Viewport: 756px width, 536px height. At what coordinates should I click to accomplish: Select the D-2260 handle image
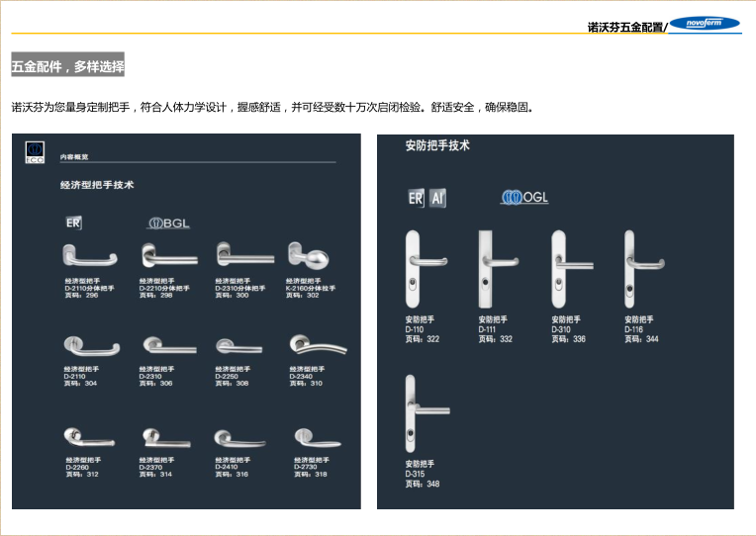click(x=89, y=437)
